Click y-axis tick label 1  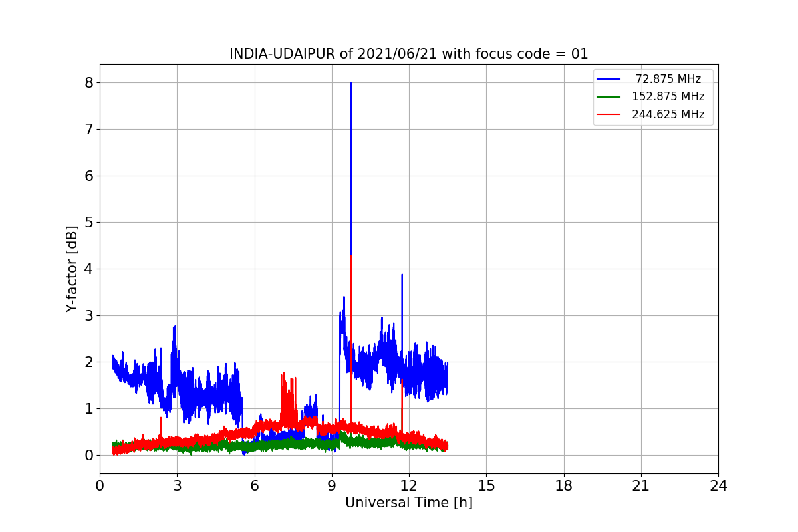pyautogui.click(x=88, y=408)
